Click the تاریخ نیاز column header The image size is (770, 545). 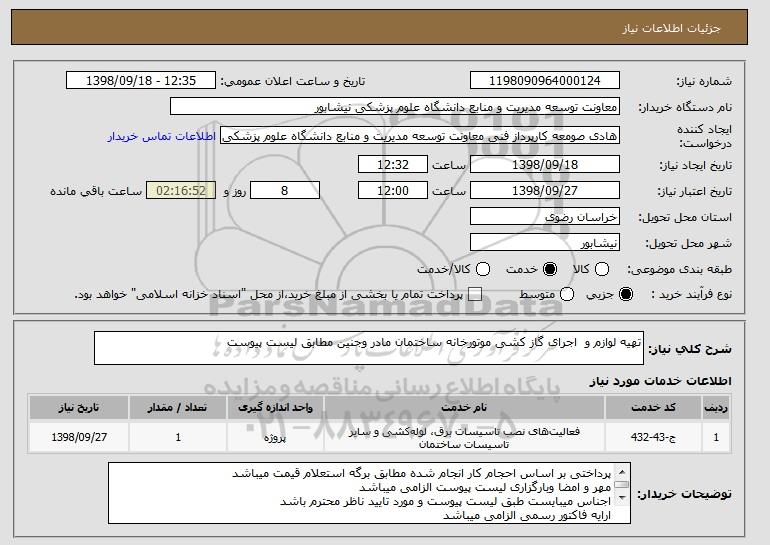79,408
